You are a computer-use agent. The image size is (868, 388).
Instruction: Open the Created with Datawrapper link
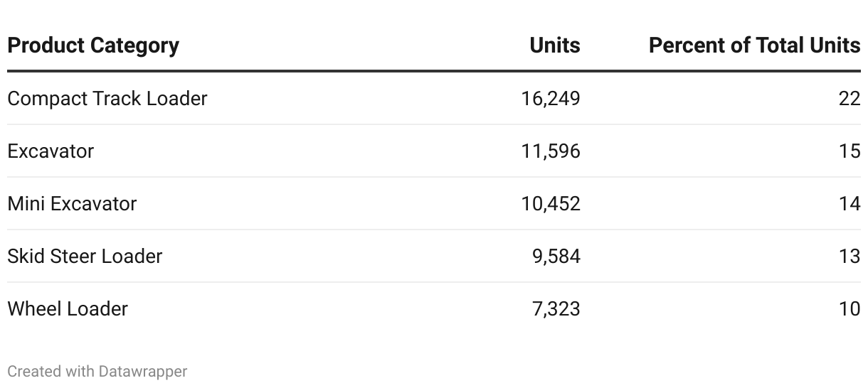(x=97, y=371)
